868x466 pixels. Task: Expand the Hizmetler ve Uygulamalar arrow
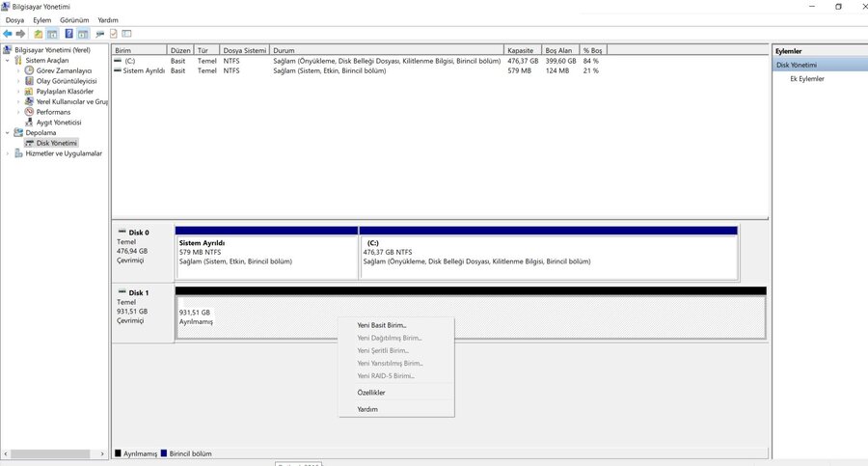click(7, 153)
